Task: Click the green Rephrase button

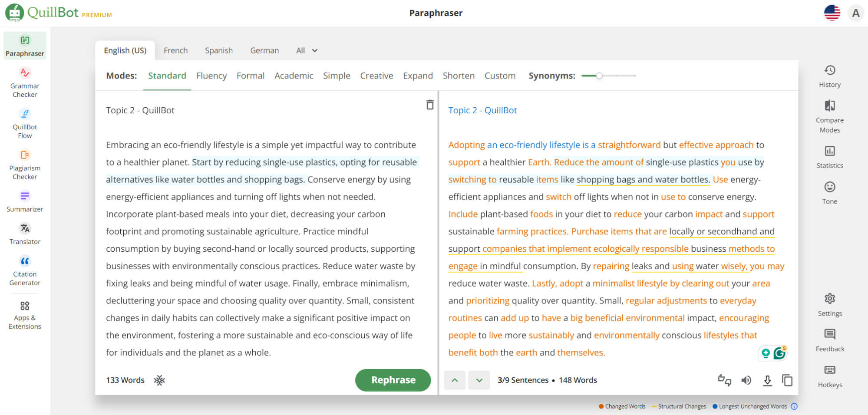Action: point(393,380)
